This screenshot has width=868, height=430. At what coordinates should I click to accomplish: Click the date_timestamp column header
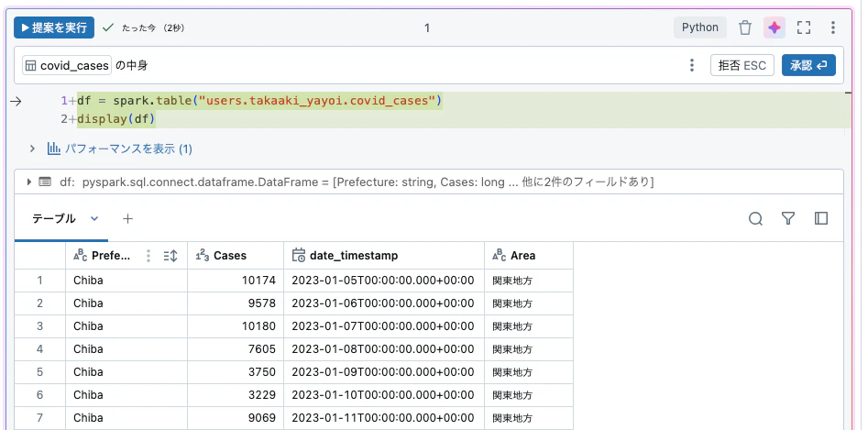384,256
